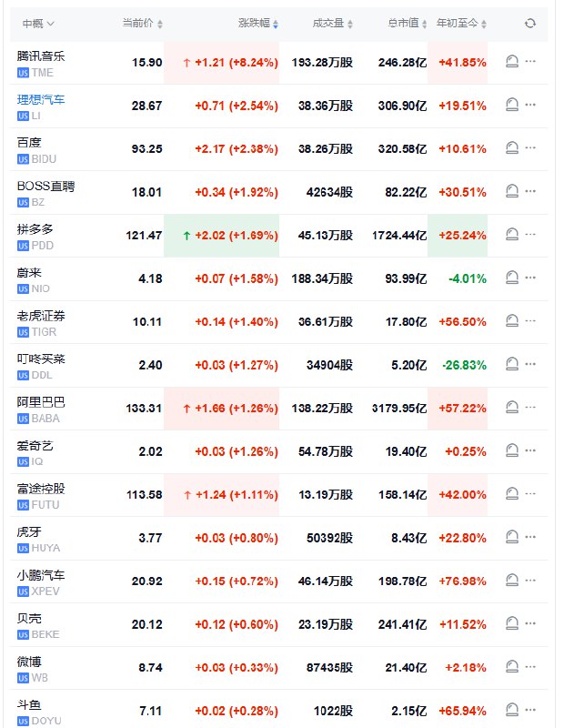
Task: Set a price alert for 理想汽车 LI
Action: point(512,105)
